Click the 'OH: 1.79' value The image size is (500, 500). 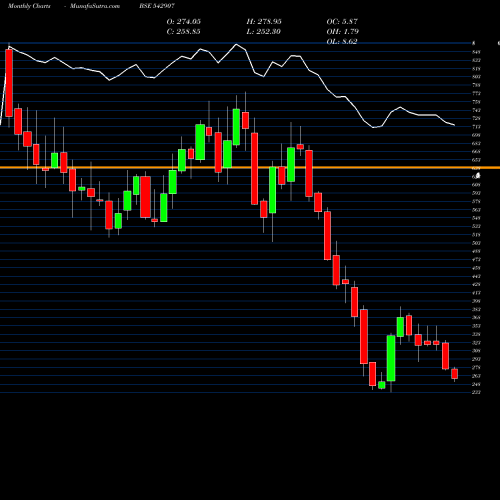click(343, 32)
